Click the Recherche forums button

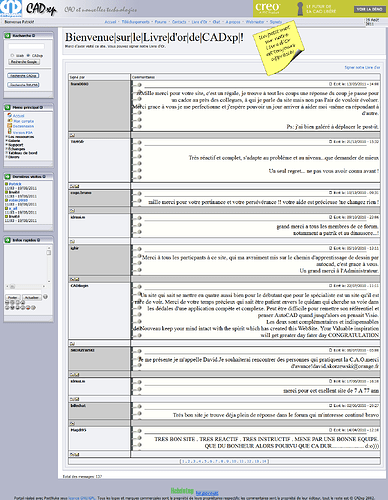pos(23,85)
